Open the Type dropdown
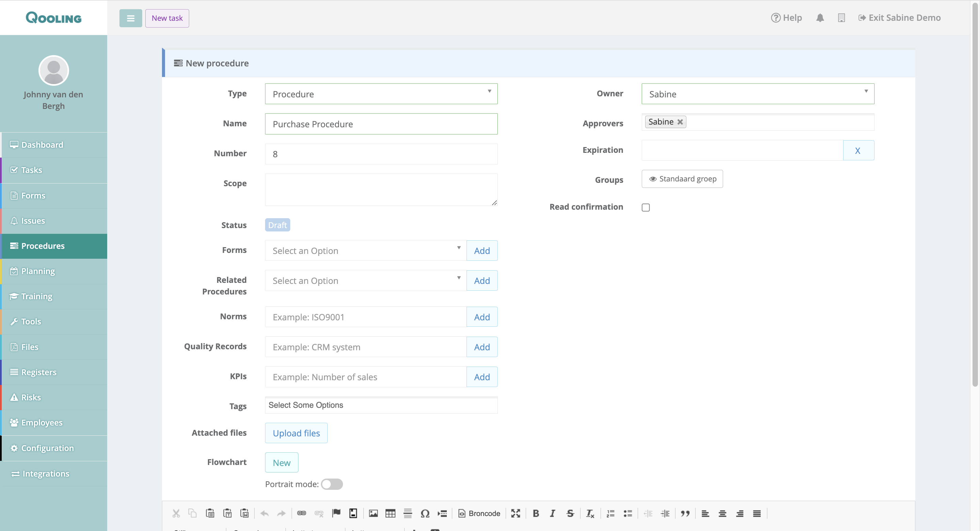Screen dimensions: 980x531 click(381, 94)
